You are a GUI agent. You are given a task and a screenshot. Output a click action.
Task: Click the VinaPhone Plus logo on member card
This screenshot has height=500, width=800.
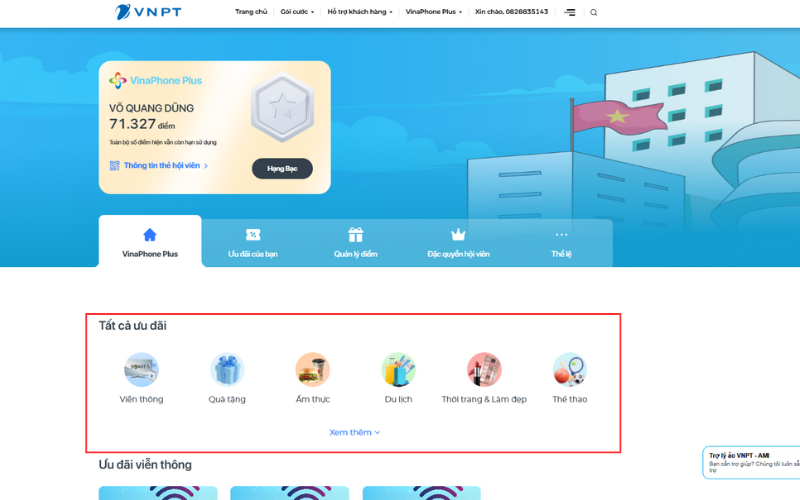155,80
